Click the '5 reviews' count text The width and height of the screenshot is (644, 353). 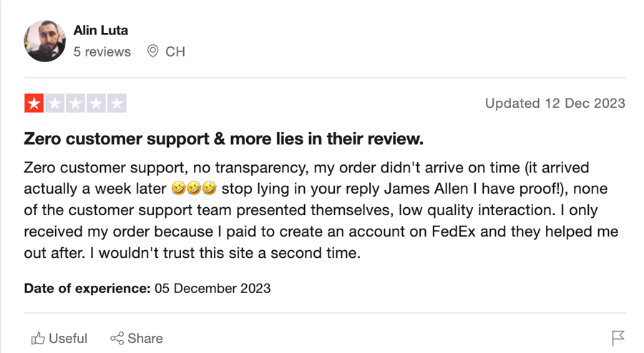[x=102, y=51]
